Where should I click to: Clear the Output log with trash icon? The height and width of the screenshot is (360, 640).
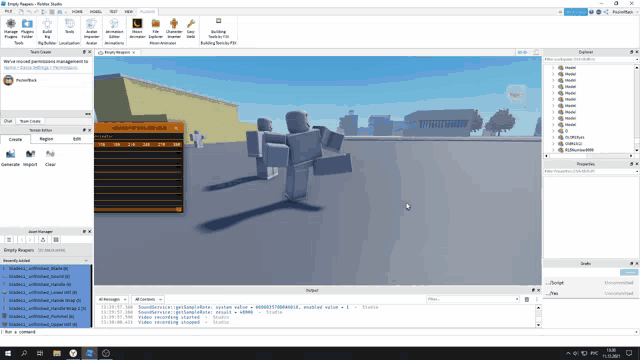click(x=527, y=299)
